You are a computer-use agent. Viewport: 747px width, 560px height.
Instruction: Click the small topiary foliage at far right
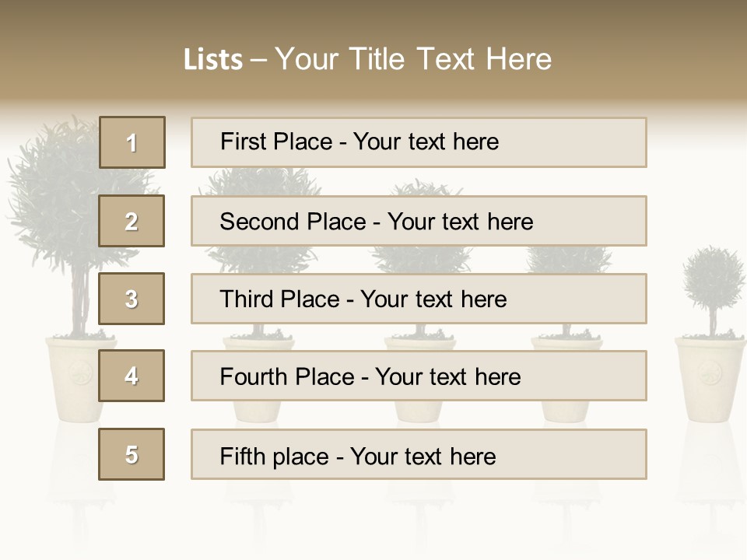[x=713, y=280]
